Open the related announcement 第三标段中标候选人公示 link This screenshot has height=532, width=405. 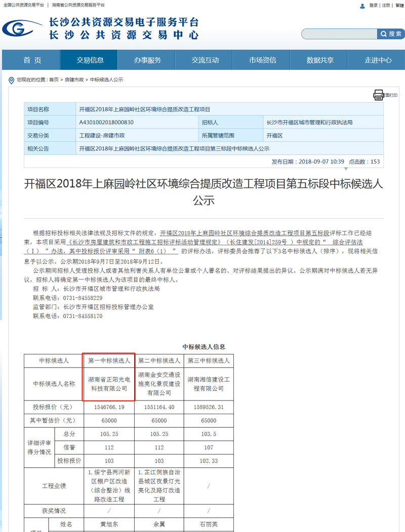coord(174,149)
